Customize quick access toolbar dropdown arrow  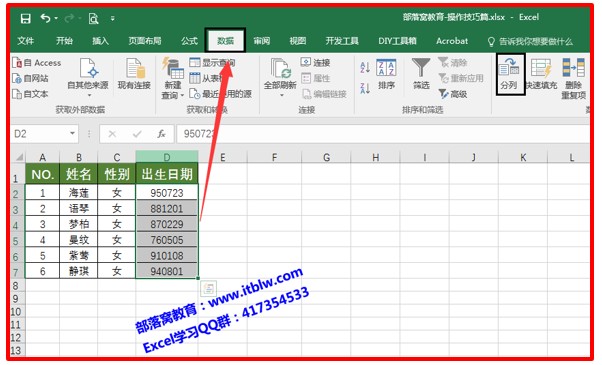coord(112,18)
